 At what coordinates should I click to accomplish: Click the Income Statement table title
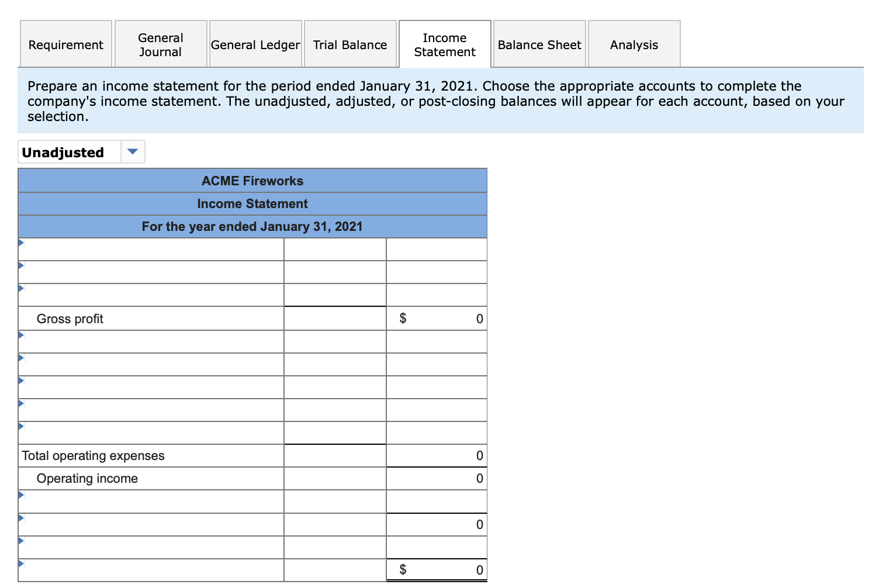252,203
